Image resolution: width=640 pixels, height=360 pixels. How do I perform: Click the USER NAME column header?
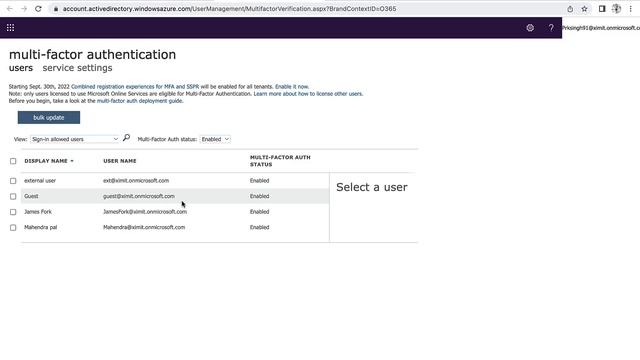point(120,161)
